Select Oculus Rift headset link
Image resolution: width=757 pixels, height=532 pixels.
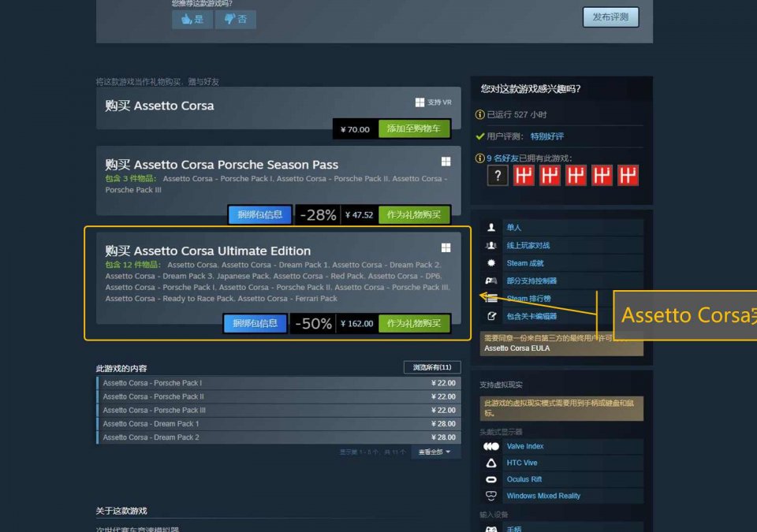[524, 479]
